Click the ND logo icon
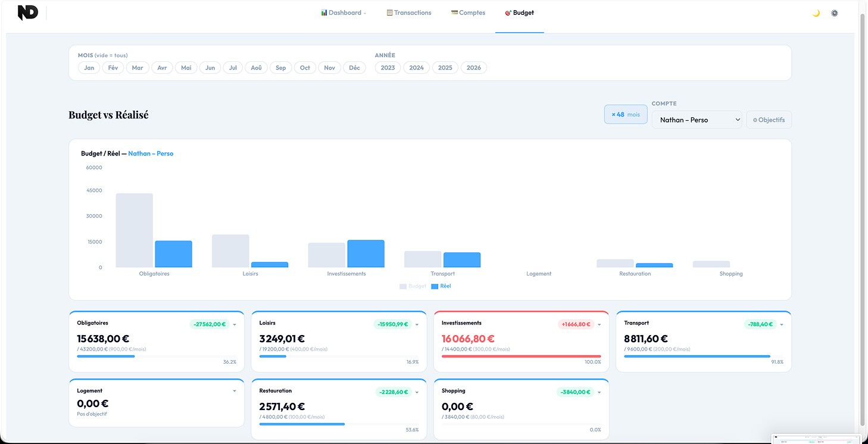 click(28, 12)
